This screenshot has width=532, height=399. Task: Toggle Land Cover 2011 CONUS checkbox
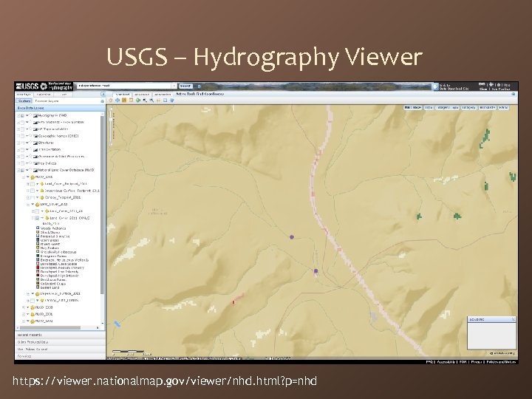click(x=37, y=218)
